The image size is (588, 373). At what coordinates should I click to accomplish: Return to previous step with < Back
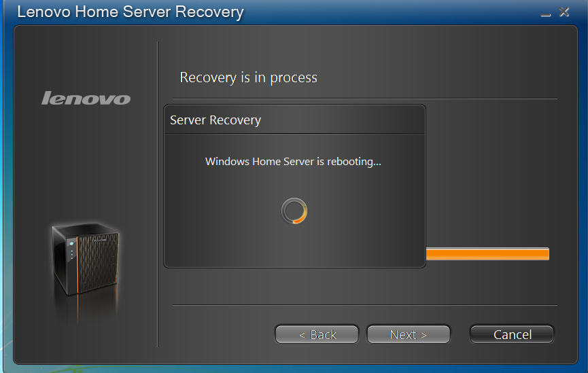317,334
